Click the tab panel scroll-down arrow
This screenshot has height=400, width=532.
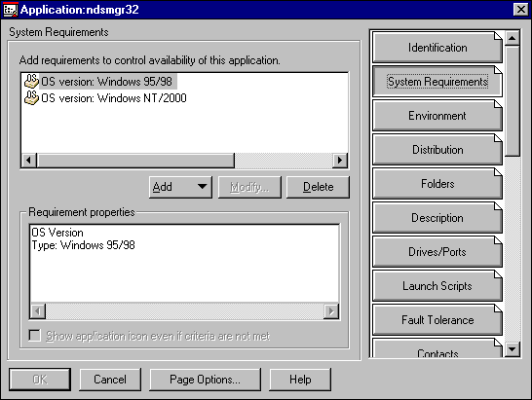click(513, 348)
